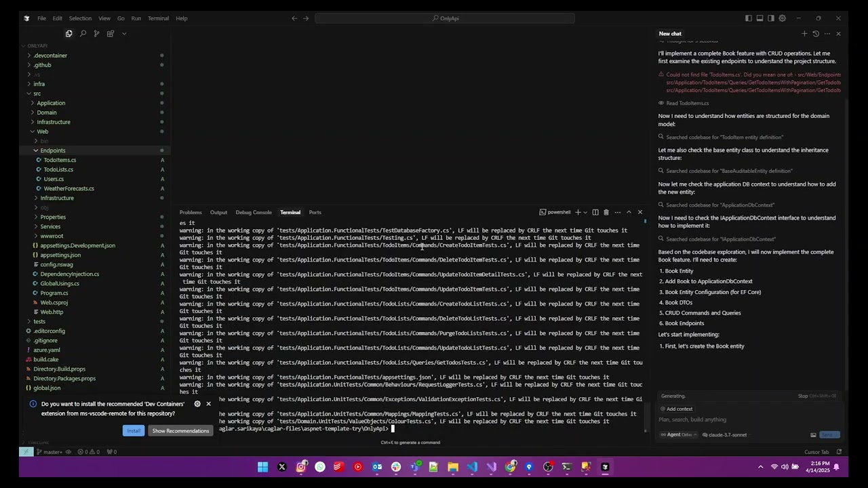Click Show Recommendations button
Screen dimensions: 868x488
180,431
